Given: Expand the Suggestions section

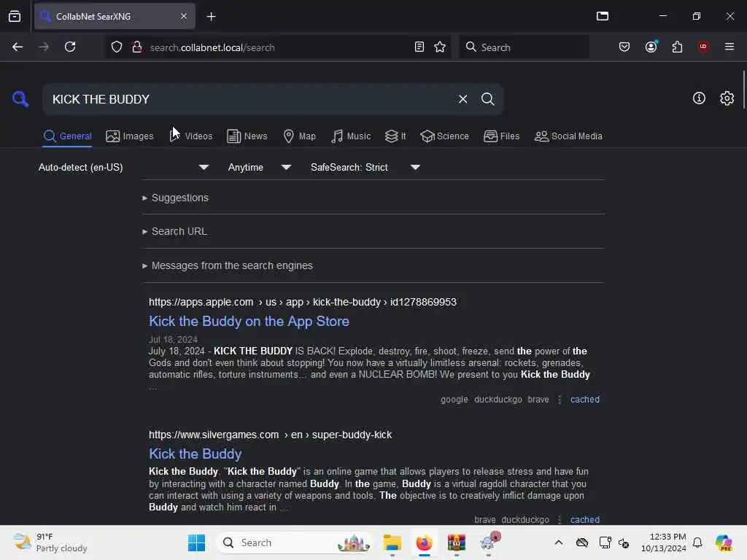Looking at the screenshot, I should coord(175,198).
